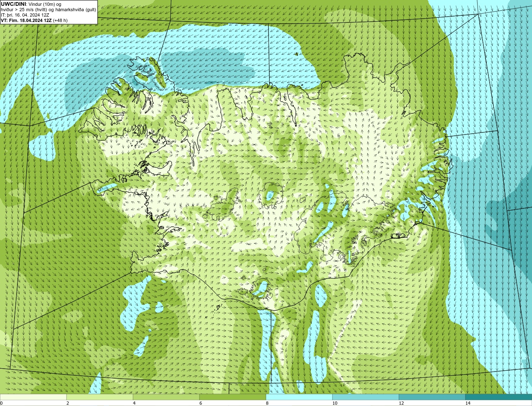
Task: Select the "VT: Fim. 18.04.2024 12Z (+48 h)" line
Action: [x=34, y=20]
